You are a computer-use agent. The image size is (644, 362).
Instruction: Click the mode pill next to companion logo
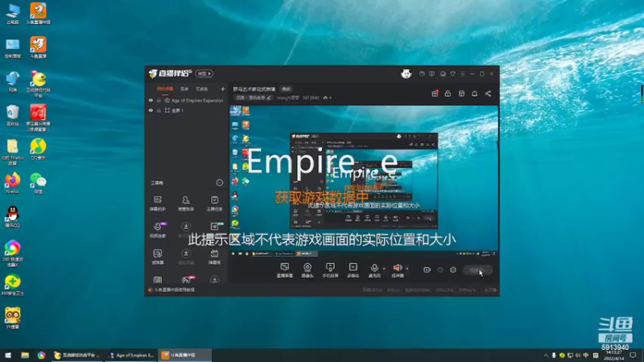pos(204,73)
